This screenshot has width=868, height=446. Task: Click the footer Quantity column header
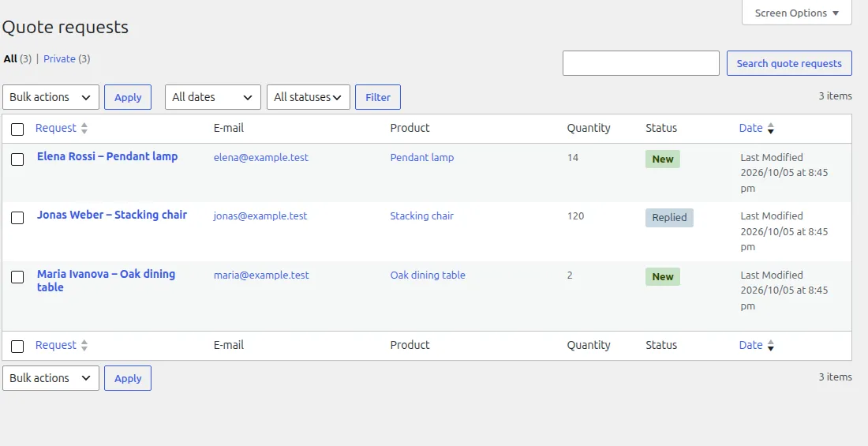[x=589, y=345]
